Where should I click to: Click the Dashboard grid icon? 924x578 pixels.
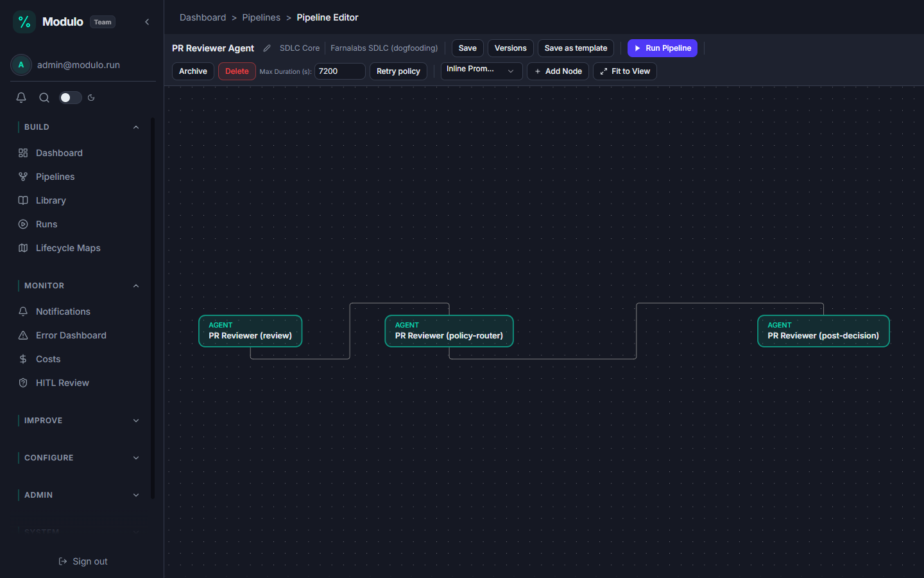[23, 153]
